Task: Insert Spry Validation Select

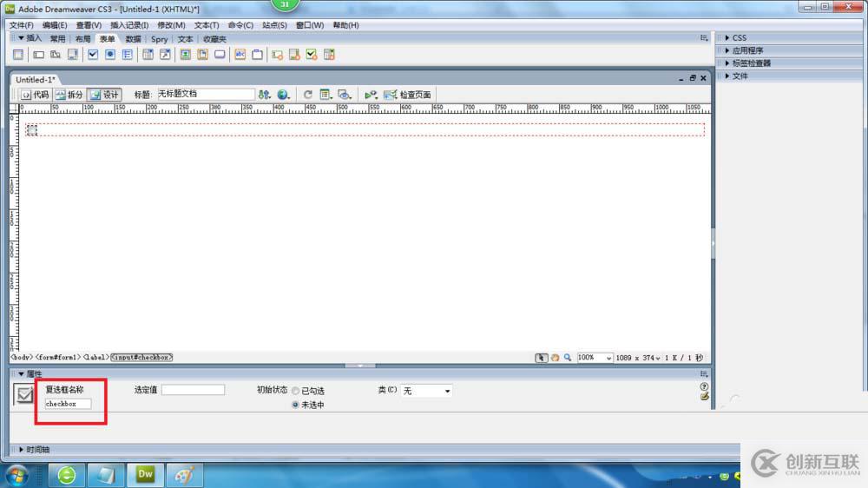Action: coord(329,55)
